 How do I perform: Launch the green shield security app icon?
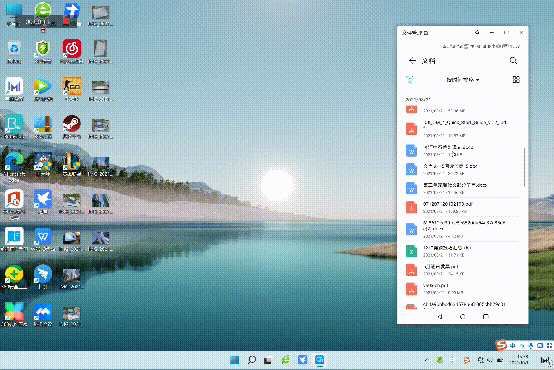tap(43, 52)
